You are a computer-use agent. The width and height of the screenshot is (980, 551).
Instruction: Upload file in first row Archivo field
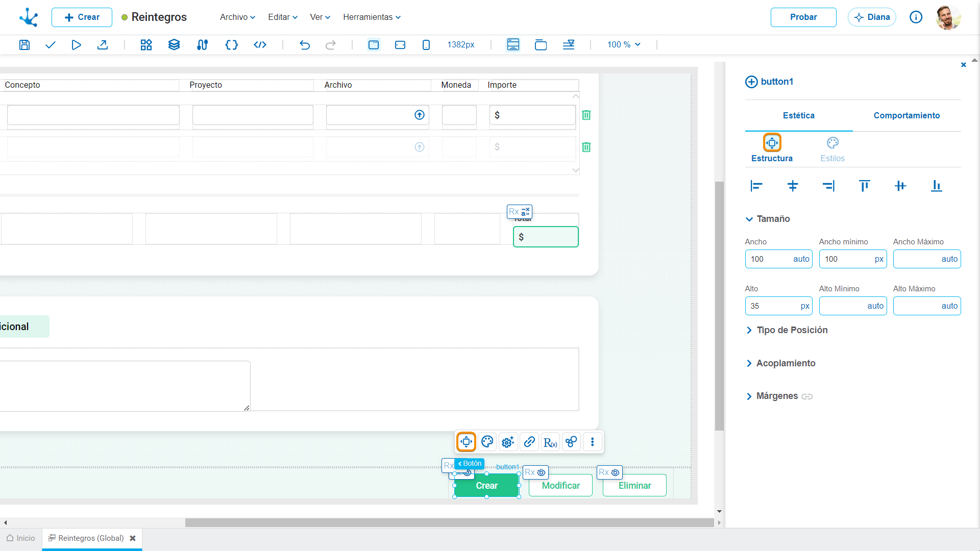point(420,115)
